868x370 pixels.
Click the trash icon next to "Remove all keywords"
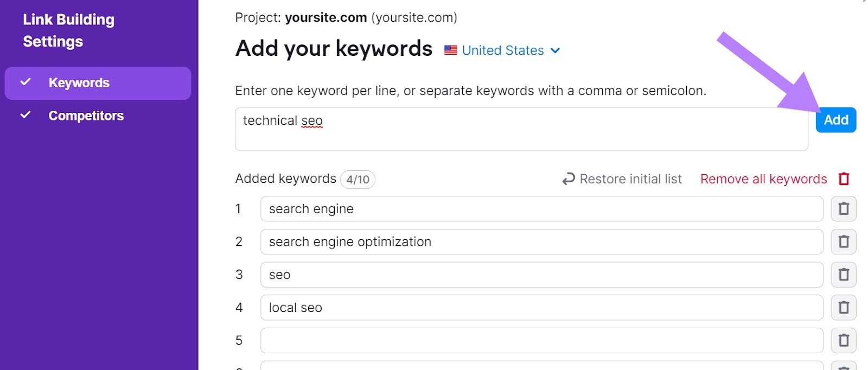(844, 178)
